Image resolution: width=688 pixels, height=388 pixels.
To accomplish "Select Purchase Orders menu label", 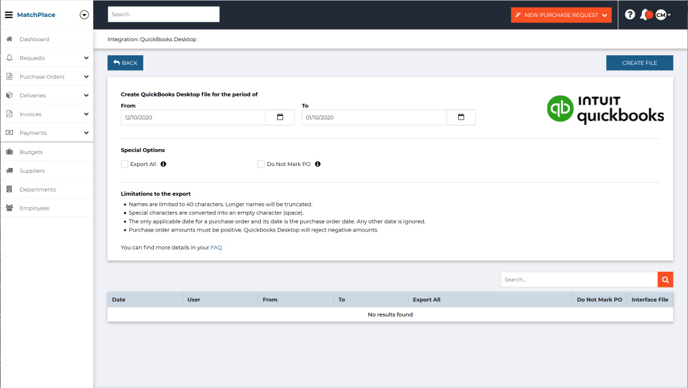I will (x=42, y=77).
